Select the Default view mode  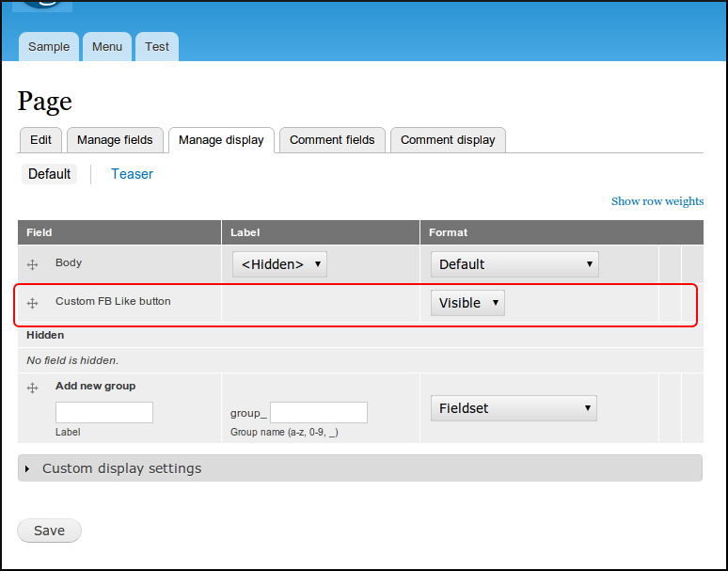click(x=49, y=174)
